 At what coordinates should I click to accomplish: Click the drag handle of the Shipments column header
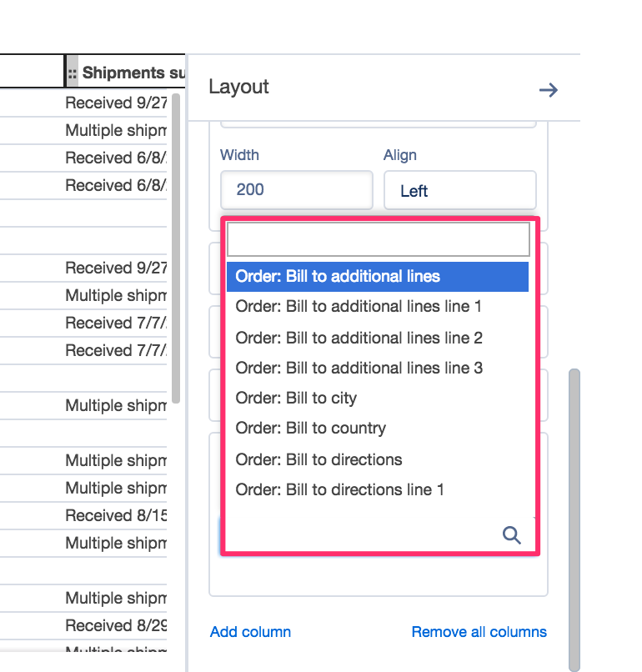[72, 73]
